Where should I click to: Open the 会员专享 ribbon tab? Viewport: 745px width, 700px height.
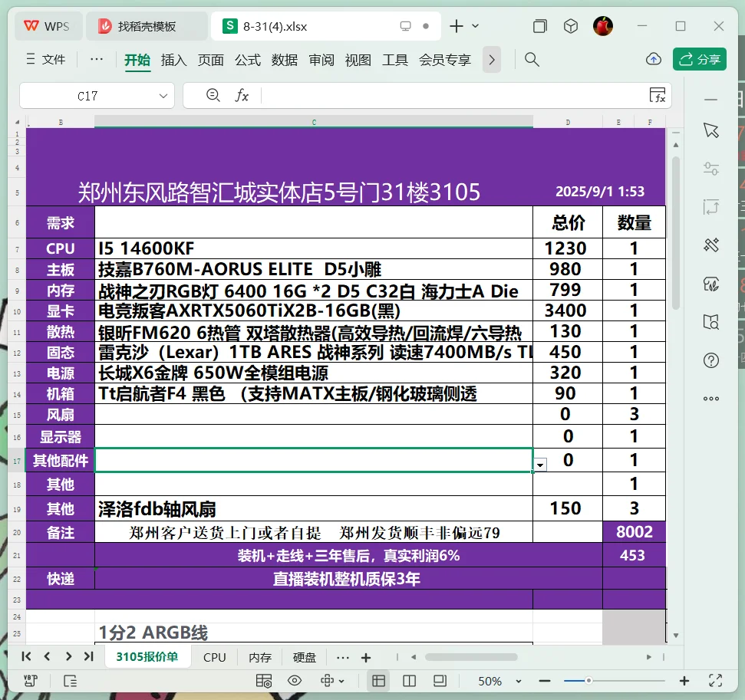[x=445, y=60]
